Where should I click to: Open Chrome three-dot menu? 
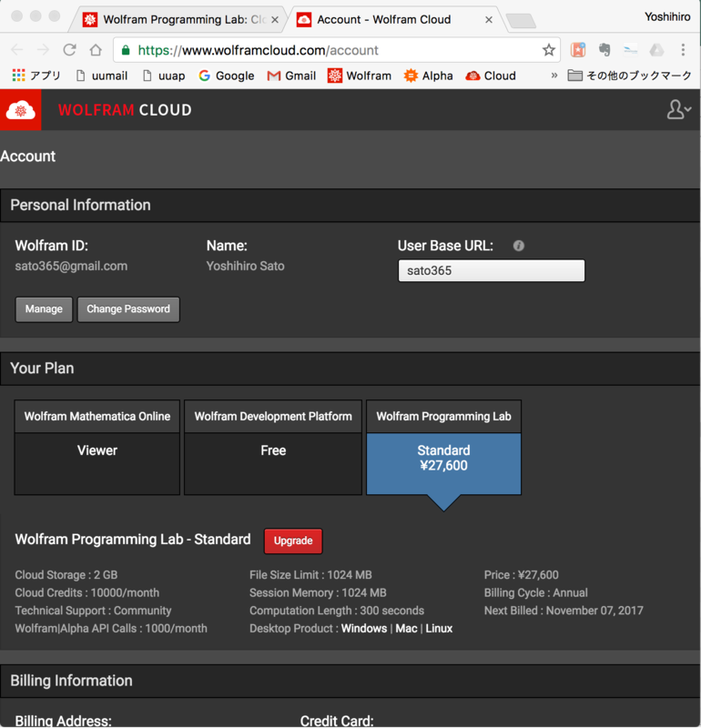click(683, 50)
